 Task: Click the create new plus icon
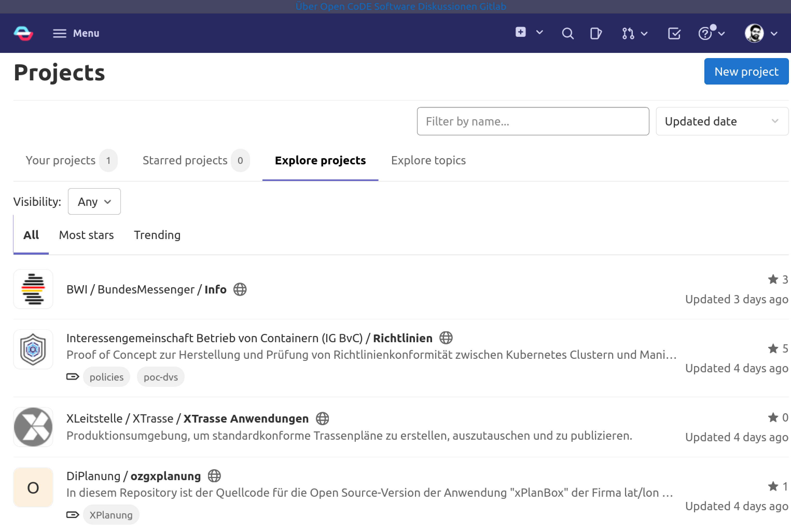click(521, 32)
